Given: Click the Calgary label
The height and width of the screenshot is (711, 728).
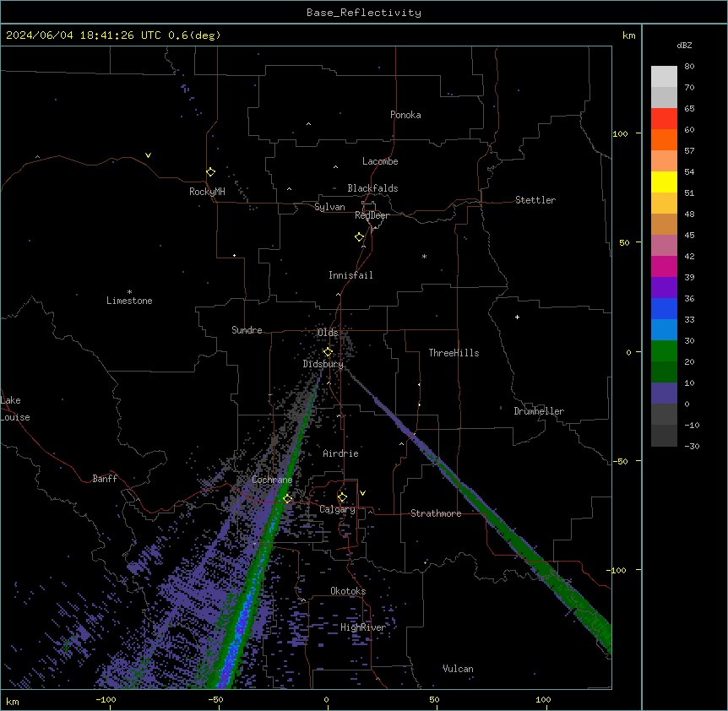Looking at the screenshot, I should pyautogui.click(x=337, y=509).
